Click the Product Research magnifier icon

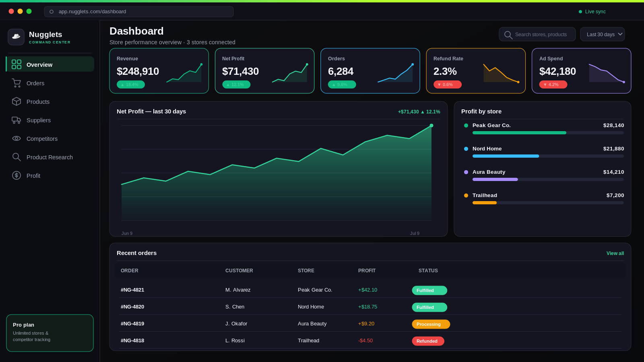point(17,157)
